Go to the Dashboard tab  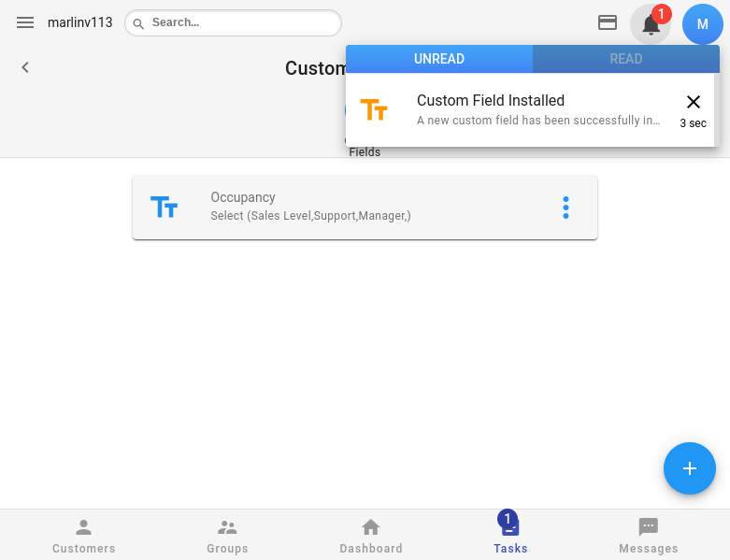point(370,536)
